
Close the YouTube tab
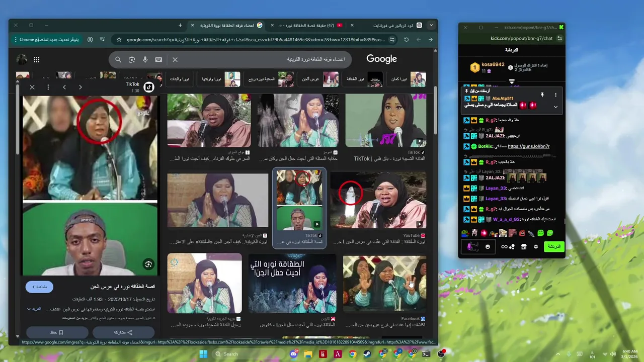(x=273, y=25)
